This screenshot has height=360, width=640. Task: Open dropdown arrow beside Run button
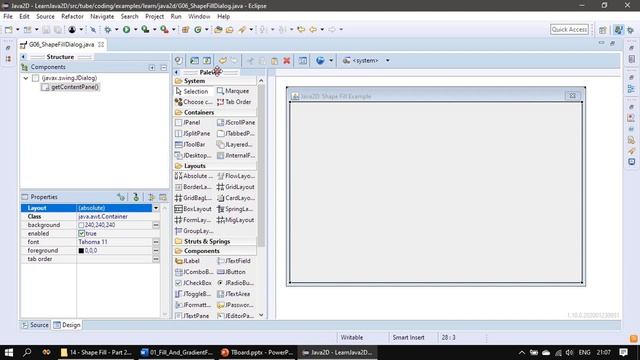136,29
